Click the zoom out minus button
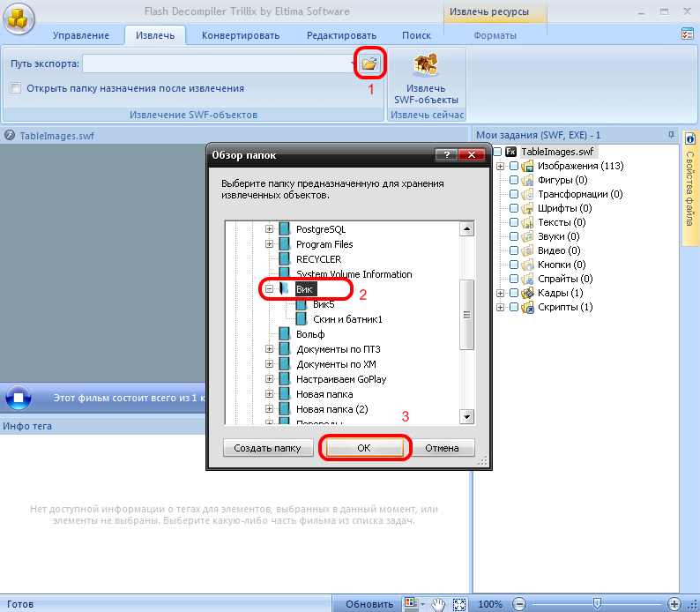 518,604
